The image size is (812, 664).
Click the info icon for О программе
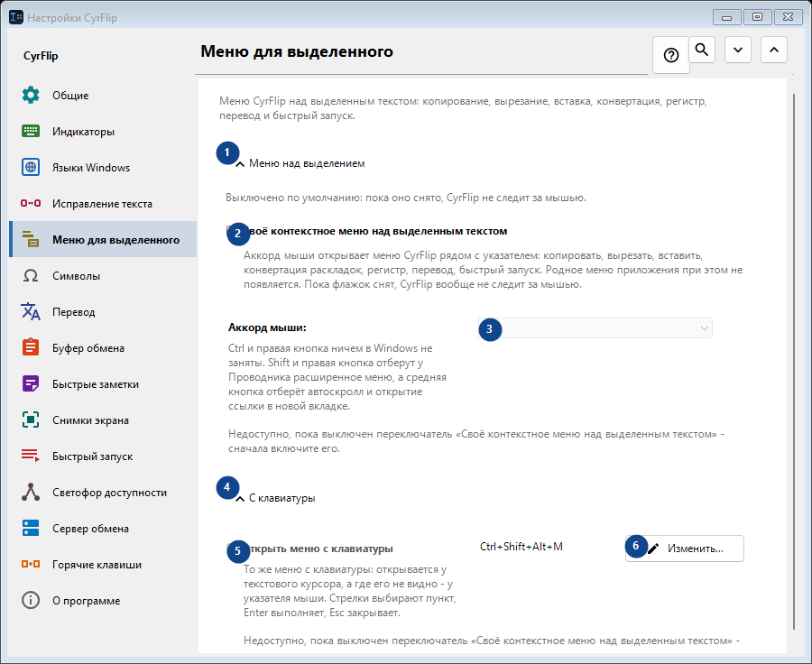point(31,601)
